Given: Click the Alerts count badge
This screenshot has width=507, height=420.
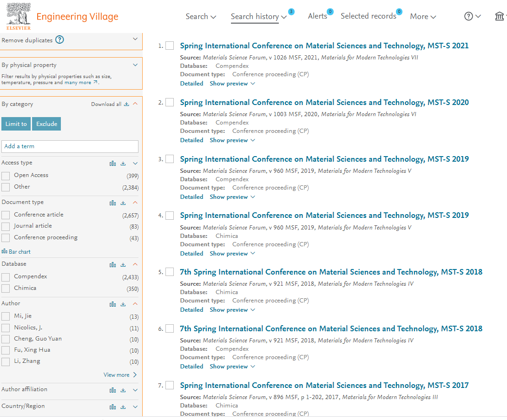Looking at the screenshot, I should click(330, 12).
